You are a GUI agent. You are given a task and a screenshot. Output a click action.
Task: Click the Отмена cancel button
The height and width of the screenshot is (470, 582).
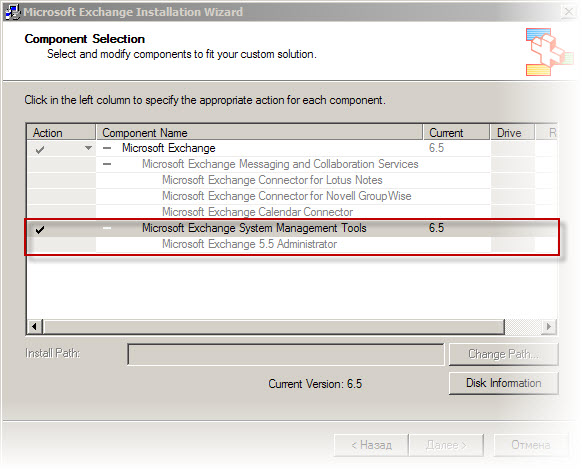tap(531, 445)
